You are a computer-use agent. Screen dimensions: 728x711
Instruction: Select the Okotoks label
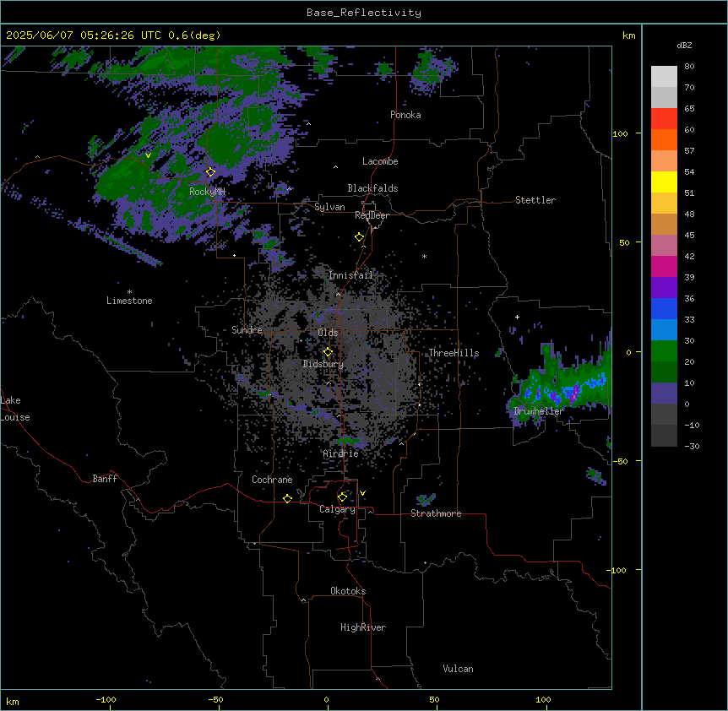coord(348,591)
